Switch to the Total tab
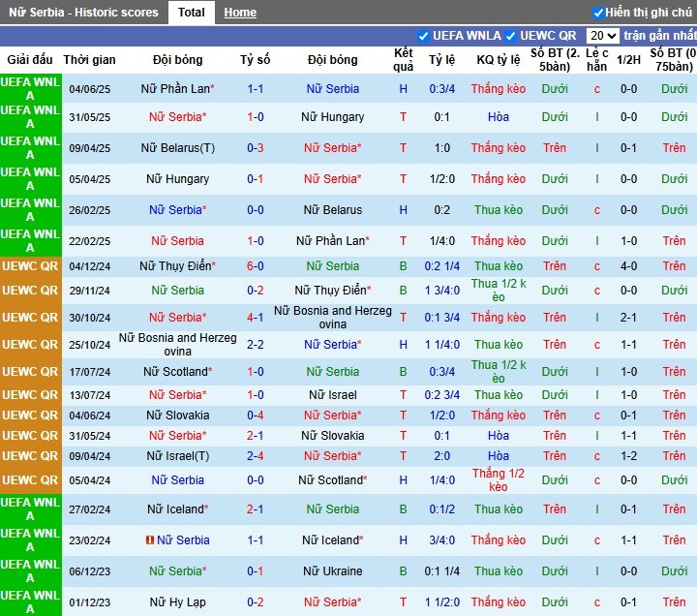The image size is (697, 616). (x=191, y=12)
